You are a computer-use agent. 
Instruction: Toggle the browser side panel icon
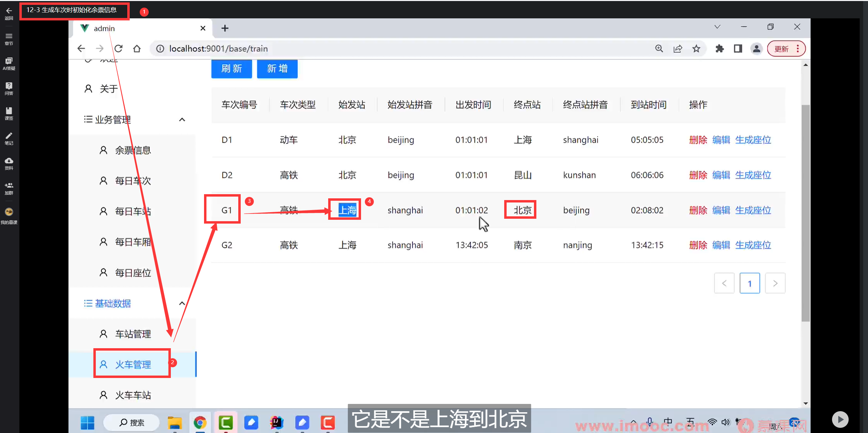pos(738,48)
